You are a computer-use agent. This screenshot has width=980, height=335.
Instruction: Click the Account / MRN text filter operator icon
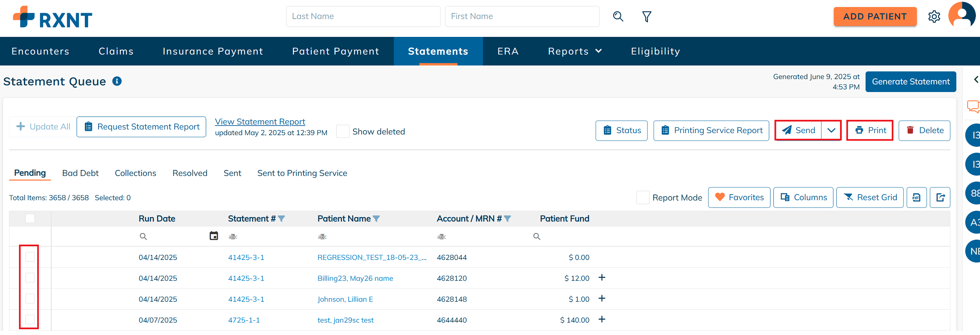pos(441,236)
